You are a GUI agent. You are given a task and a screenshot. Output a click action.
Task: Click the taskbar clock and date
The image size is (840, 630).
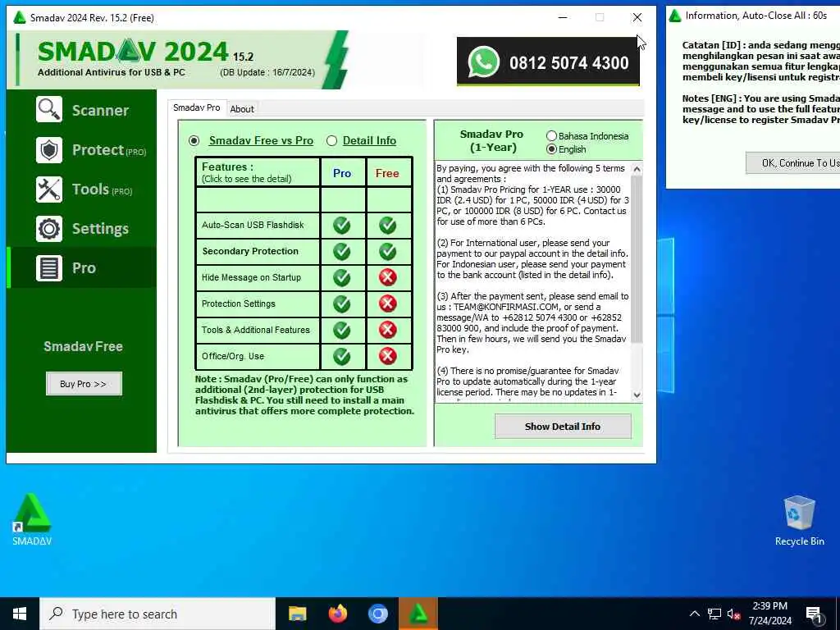tap(769, 614)
